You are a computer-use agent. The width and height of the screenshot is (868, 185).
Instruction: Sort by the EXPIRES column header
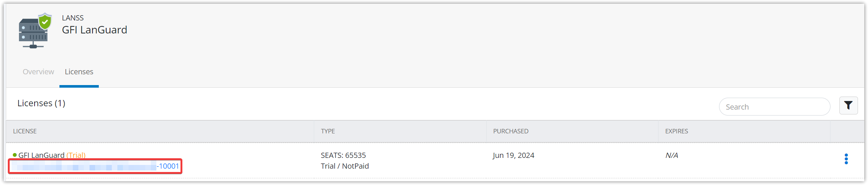coord(676,131)
